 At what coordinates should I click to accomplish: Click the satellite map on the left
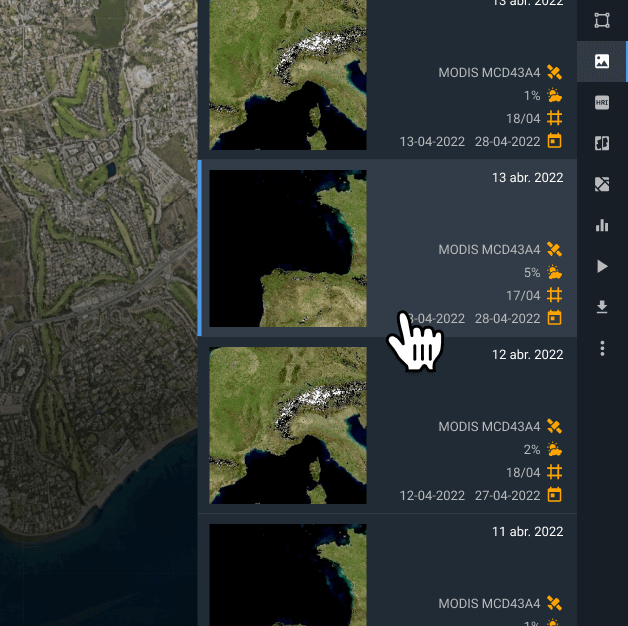[95, 300]
